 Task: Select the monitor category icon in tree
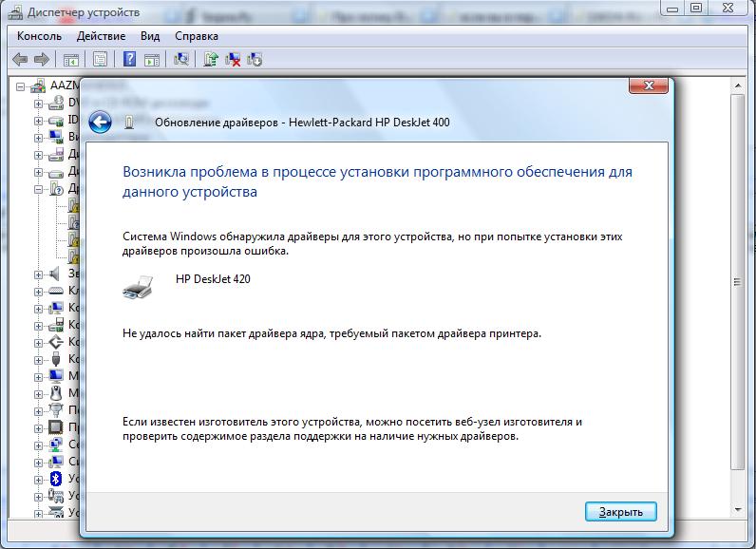(x=56, y=376)
